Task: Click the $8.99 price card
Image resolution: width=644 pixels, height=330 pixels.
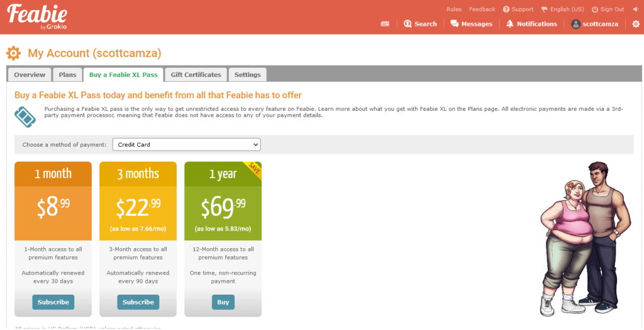Action: coord(53,213)
